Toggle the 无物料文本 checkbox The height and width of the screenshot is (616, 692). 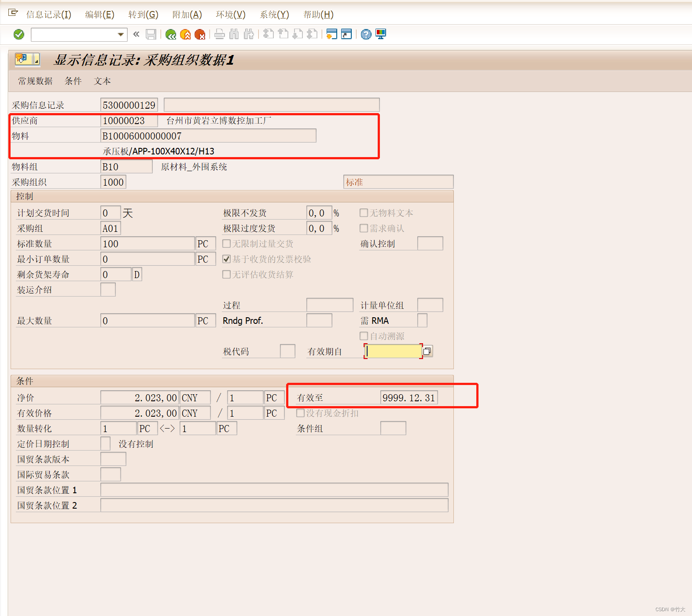click(364, 213)
